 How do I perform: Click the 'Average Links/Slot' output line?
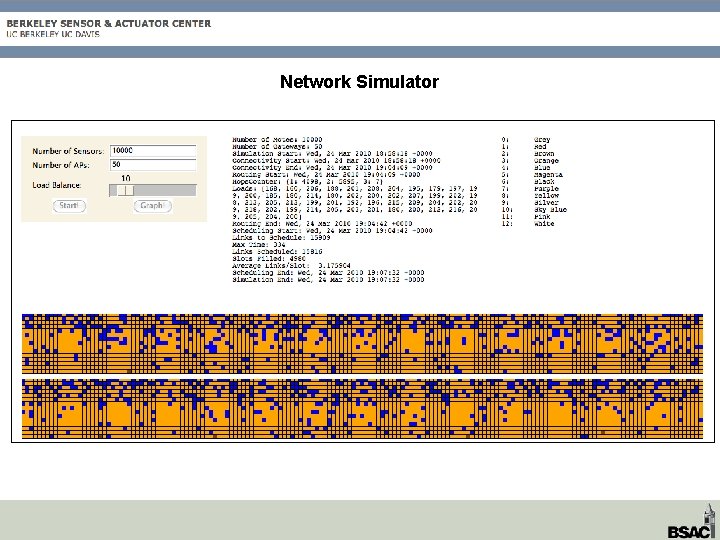(x=292, y=266)
